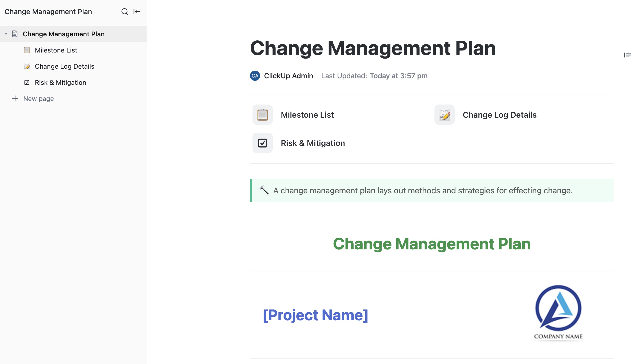Click the ClickUp Admin avatar icon
The image size is (644, 364).
(255, 75)
